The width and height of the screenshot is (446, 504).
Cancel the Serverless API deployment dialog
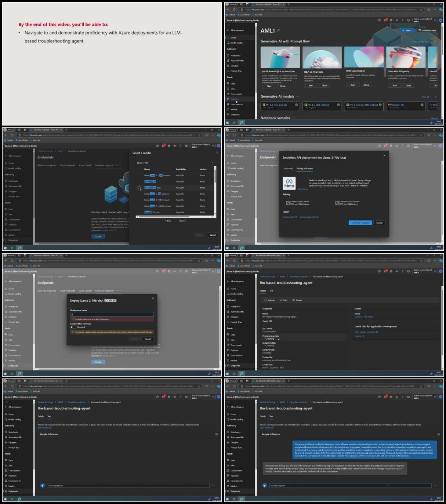[x=379, y=222]
